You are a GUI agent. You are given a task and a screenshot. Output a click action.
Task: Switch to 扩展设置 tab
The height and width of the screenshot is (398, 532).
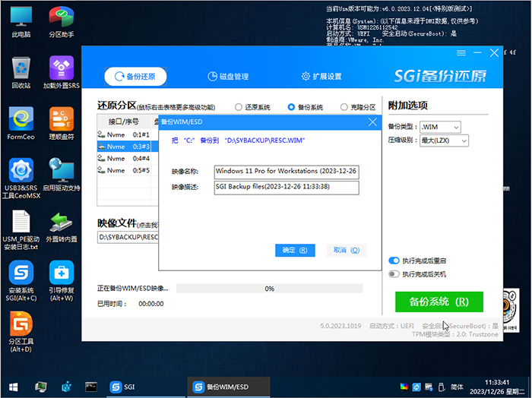(x=321, y=77)
